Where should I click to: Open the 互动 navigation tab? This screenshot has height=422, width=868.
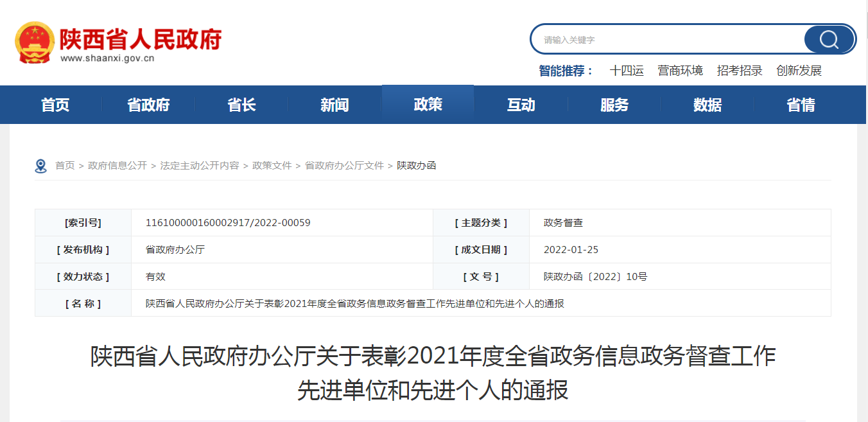pos(521,105)
